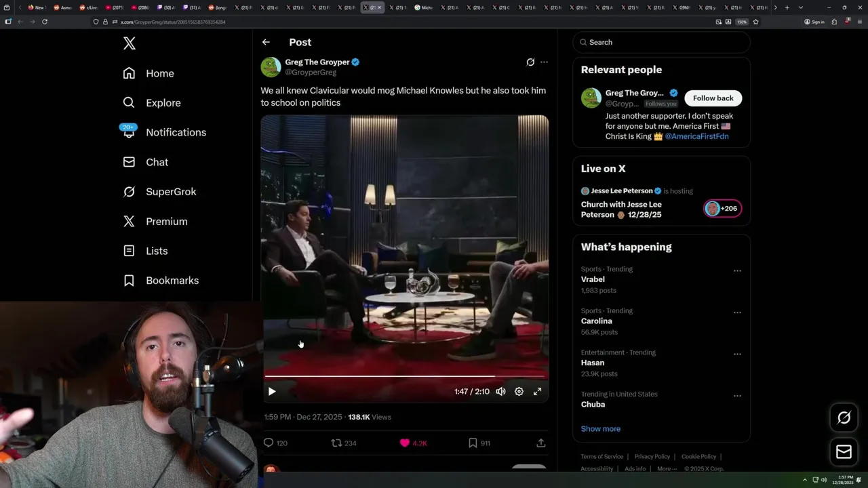
Task: Open video settings gear
Action: click(x=519, y=391)
